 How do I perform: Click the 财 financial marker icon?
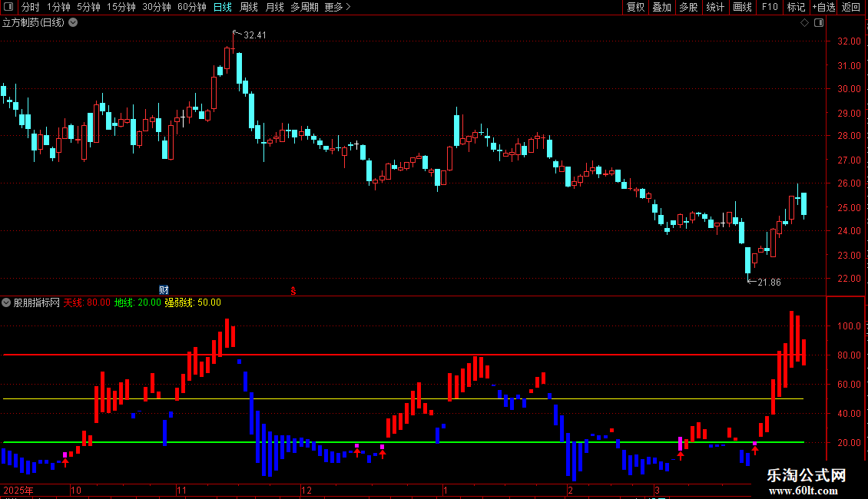pos(164,290)
